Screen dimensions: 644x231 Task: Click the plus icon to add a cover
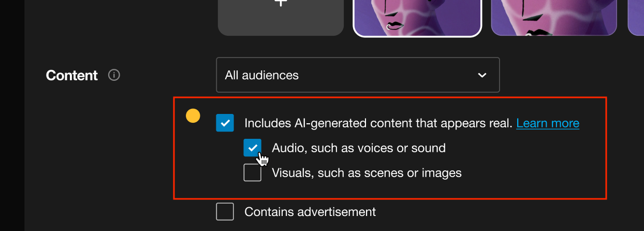[x=281, y=3]
